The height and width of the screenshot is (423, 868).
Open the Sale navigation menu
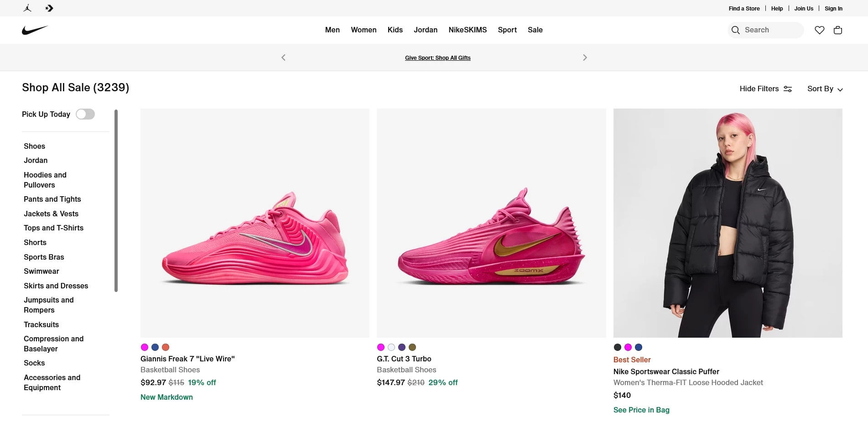coord(535,30)
